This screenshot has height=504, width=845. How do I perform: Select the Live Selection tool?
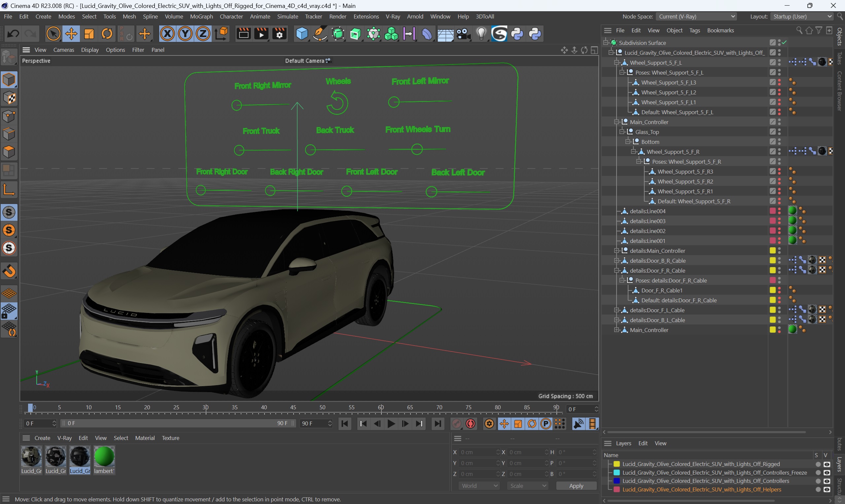53,34
